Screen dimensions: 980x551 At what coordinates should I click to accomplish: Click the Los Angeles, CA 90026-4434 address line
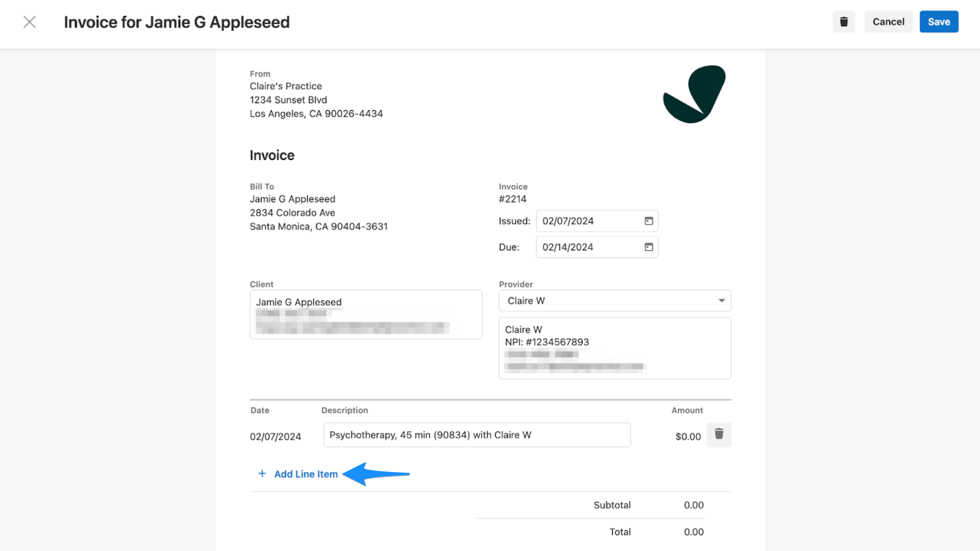(316, 113)
